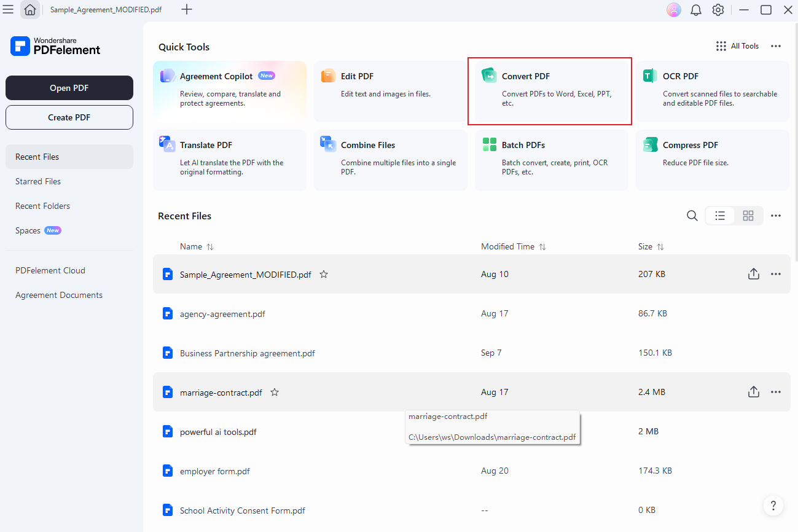This screenshot has width=798, height=532.
Task: Launch Agreement Copilot tool
Action: (230, 91)
